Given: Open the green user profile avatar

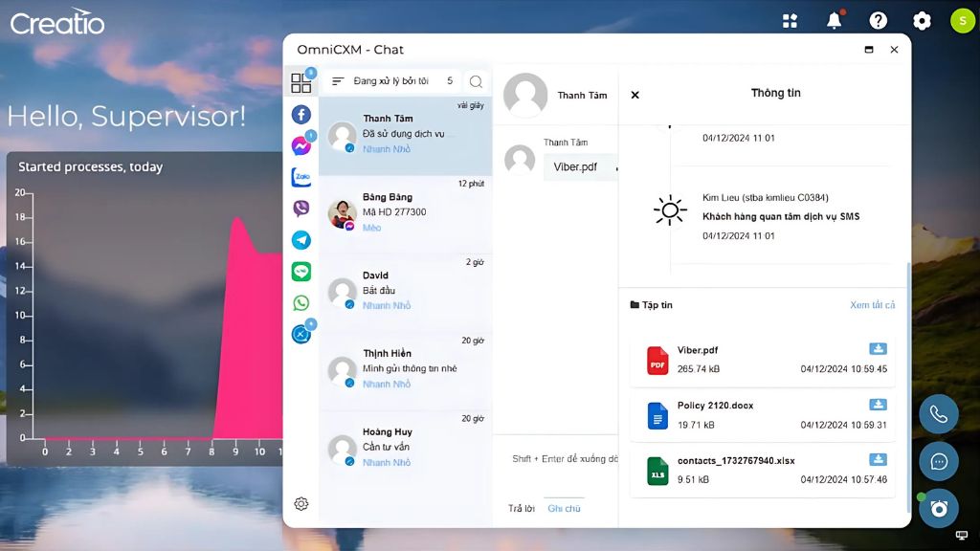Looking at the screenshot, I should pyautogui.click(x=963, y=21).
